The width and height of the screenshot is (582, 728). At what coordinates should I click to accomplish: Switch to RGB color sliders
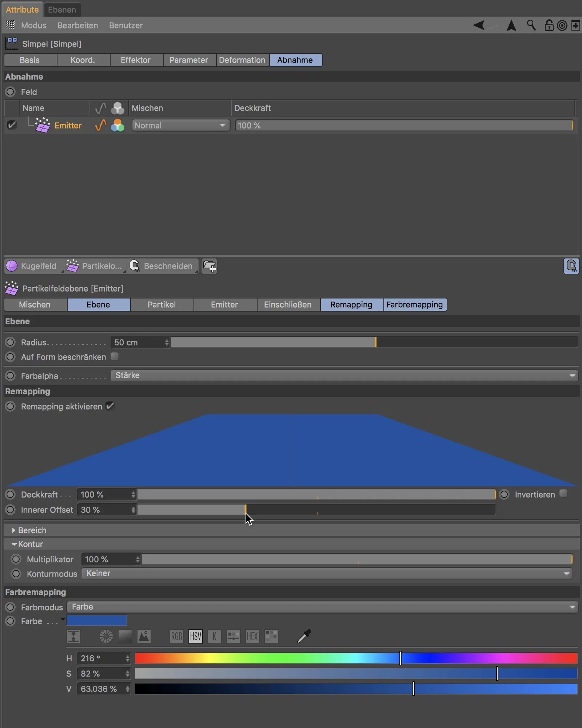(176, 636)
